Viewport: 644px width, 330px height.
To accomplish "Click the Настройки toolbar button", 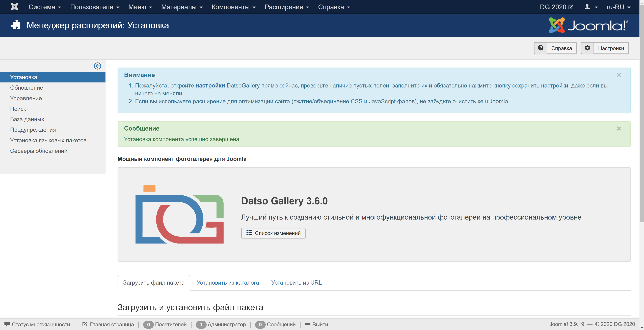I will click(x=604, y=48).
